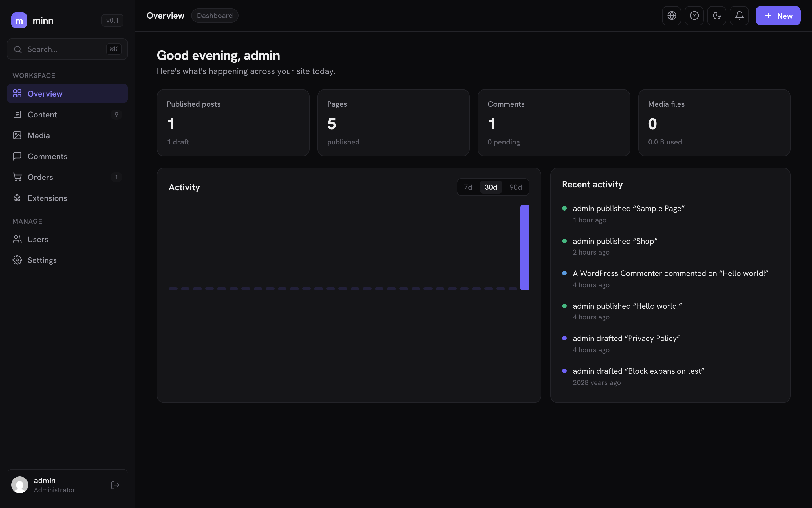Click the Media image icon
The image size is (812, 508).
click(x=17, y=135)
